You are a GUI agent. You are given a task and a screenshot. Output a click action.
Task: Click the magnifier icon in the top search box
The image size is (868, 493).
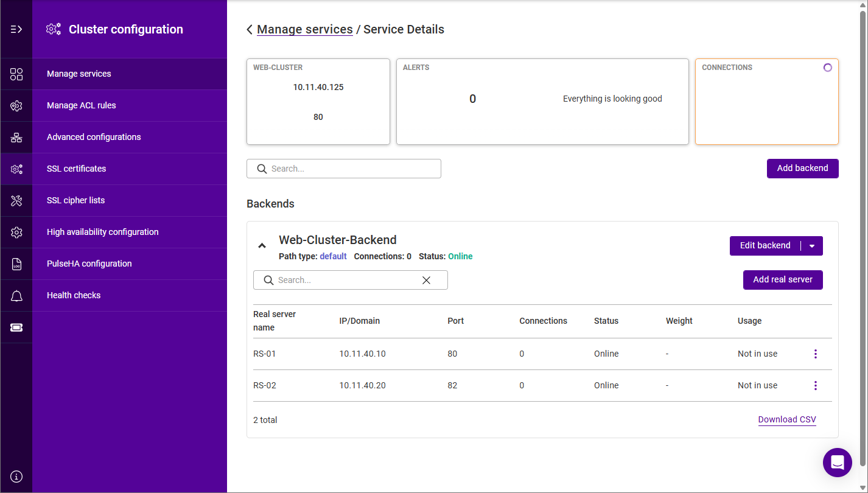262,169
